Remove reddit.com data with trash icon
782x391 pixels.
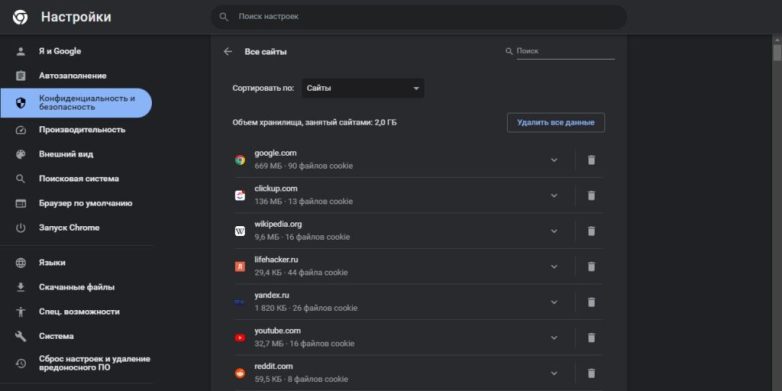[x=591, y=373]
